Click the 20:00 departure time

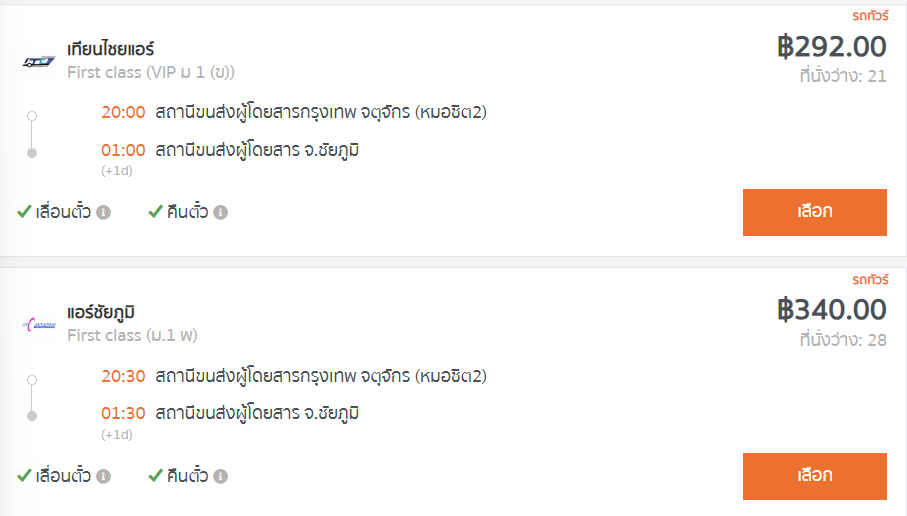pyautogui.click(x=123, y=112)
